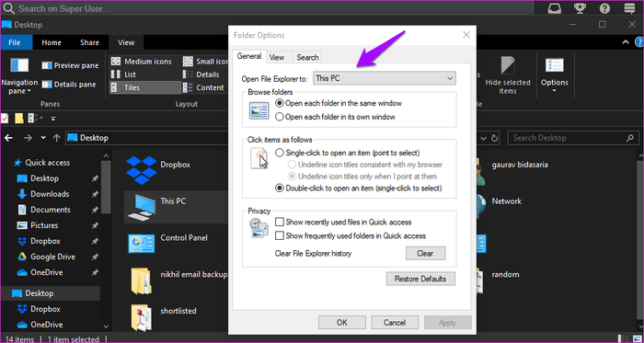
Task: Go back in File Explorer
Action: (x=8, y=138)
